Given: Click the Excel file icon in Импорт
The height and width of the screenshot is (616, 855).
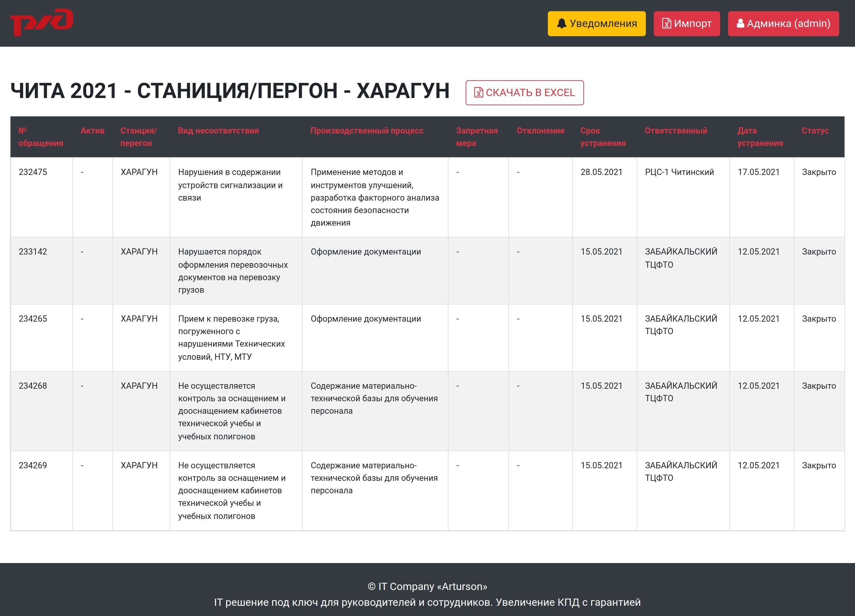Looking at the screenshot, I should 667,23.
